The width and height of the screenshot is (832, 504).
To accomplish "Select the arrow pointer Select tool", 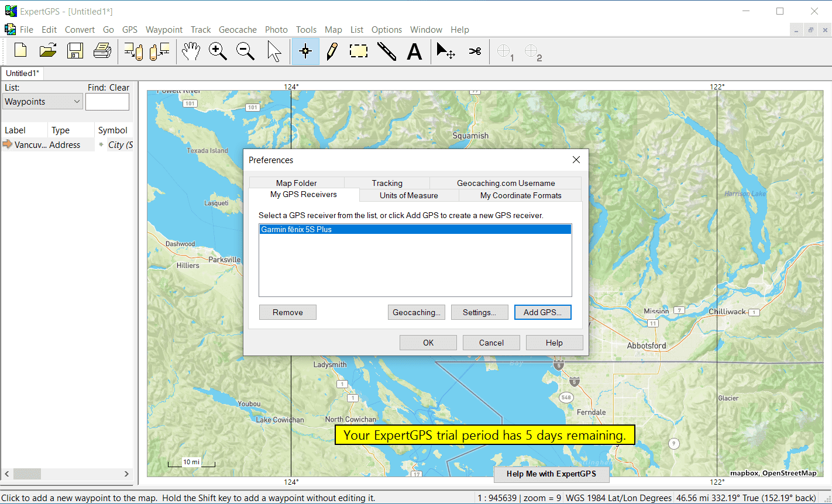I will tap(274, 51).
